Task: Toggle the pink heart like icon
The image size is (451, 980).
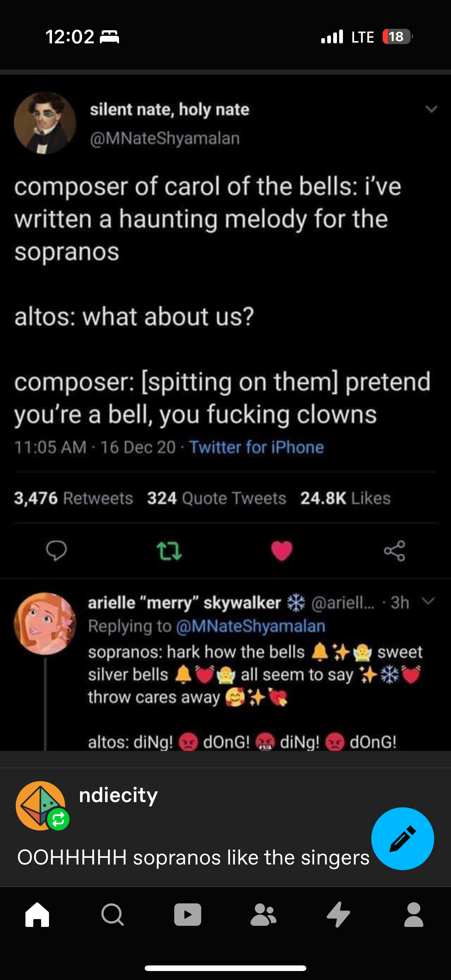Action: point(282,551)
